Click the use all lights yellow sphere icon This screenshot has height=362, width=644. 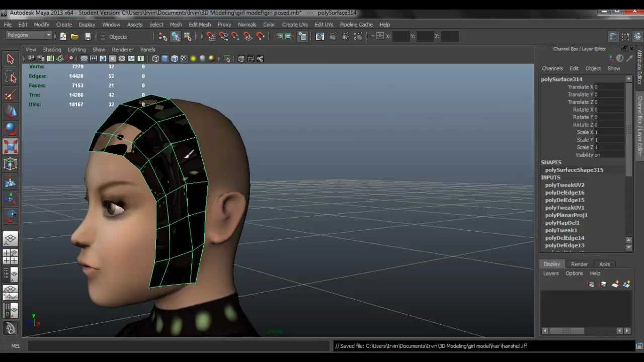pos(193,59)
